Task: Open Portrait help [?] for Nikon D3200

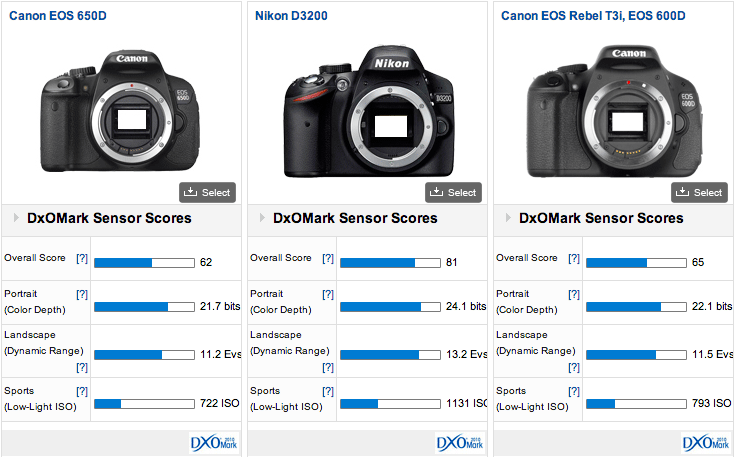Action: (x=328, y=294)
